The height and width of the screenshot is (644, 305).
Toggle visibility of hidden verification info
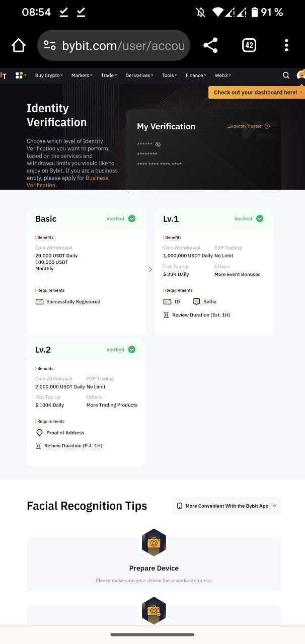click(158, 144)
